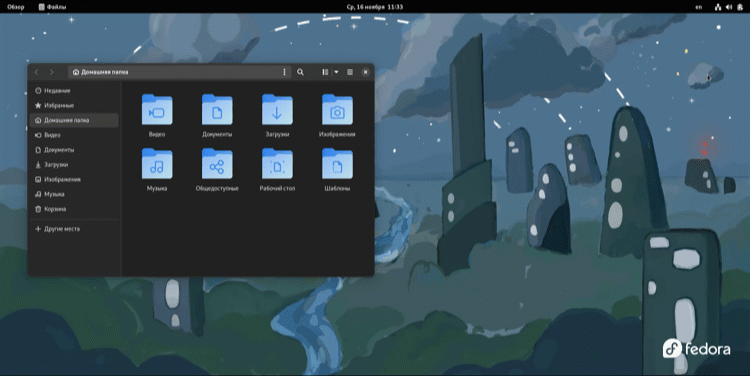Open the Общедоступные folder icon
Viewport: 750px width, 376px height.
click(x=217, y=164)
